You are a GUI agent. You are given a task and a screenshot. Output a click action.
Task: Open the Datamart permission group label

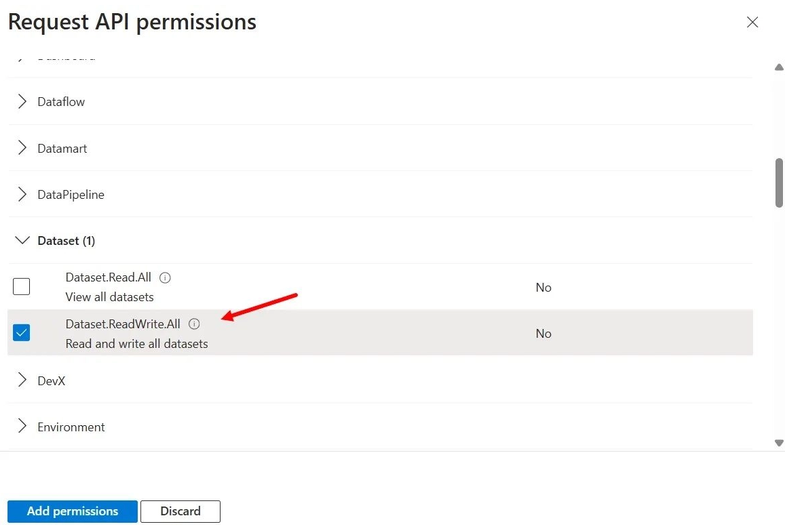62,149
